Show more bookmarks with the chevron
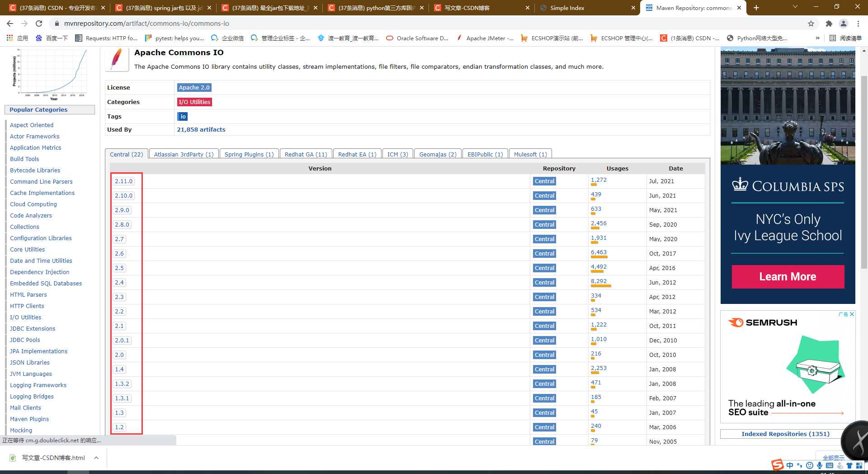Screen dimensions: 868x474 (x=818, y=38)
